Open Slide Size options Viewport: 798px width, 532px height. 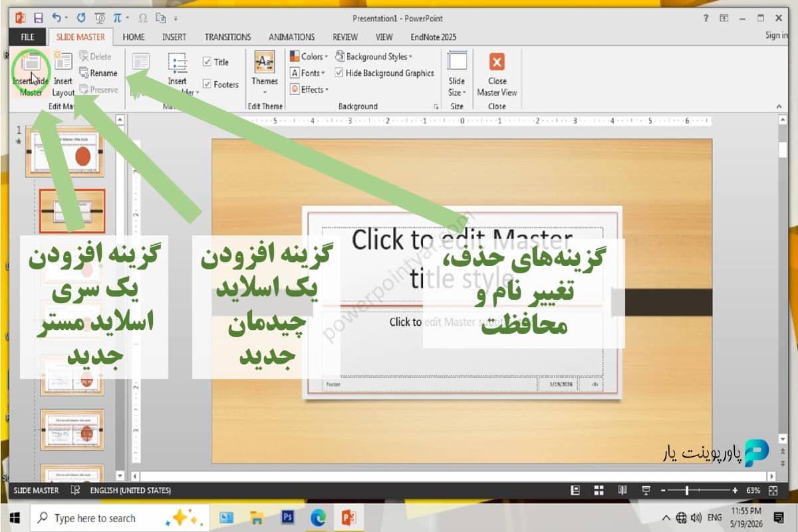pyautogui.click(x=457, y=74)
